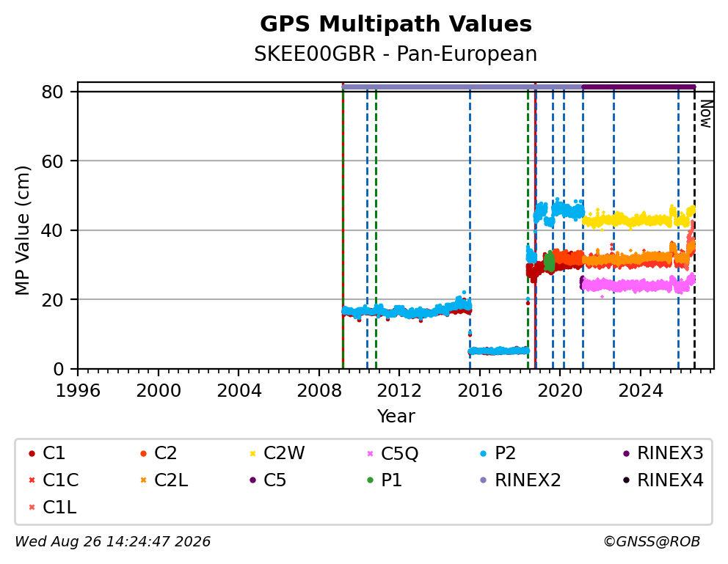Click the x-axis tick label 2016
The image size is (728, 564).
click(480, 390)
